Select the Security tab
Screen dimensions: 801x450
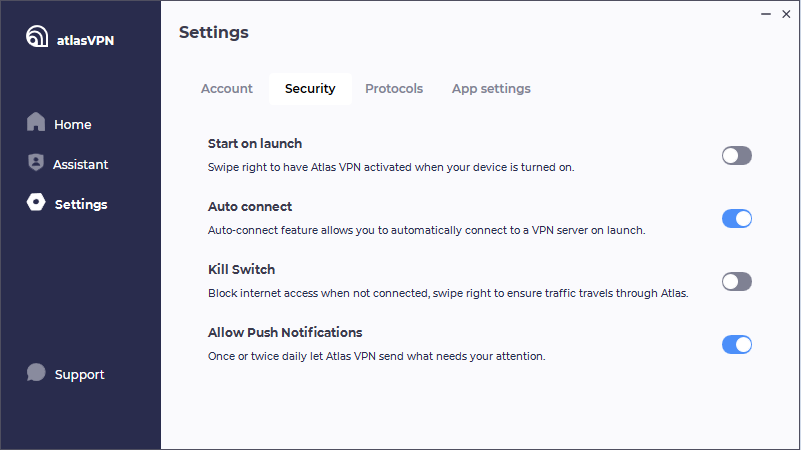(x=310, y=89)
